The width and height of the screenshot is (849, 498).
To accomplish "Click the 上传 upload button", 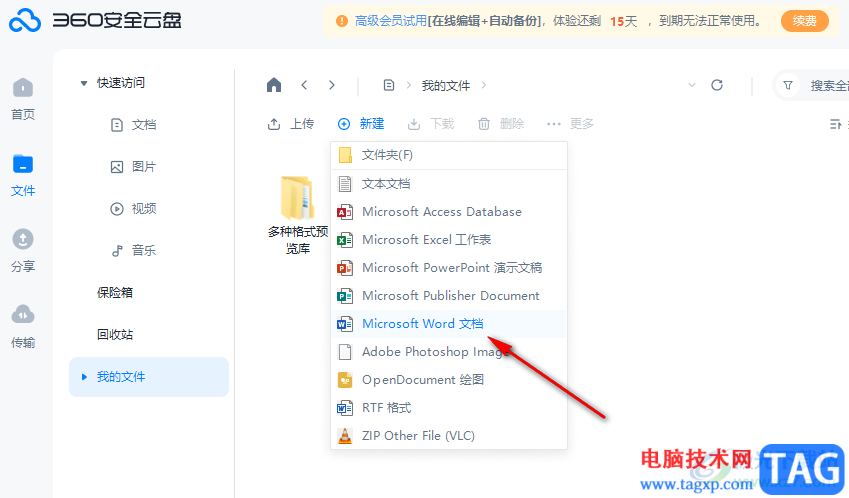I will (x=290, y=124).
